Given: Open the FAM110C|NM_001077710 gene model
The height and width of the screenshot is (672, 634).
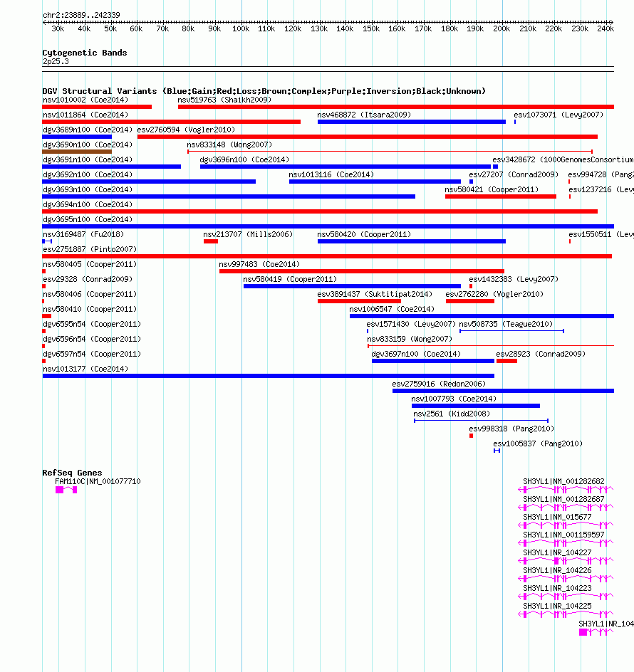Looking at the screenshot, I should 66,490.
